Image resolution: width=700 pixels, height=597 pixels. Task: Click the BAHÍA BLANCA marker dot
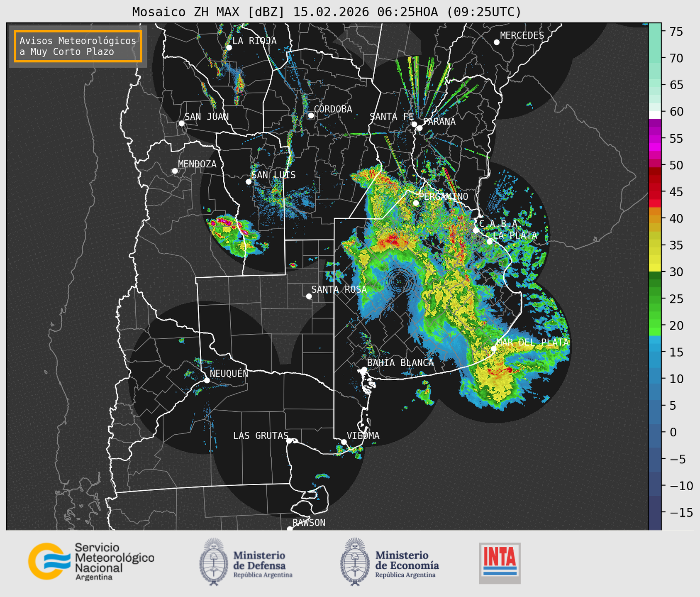pos(364,369)
